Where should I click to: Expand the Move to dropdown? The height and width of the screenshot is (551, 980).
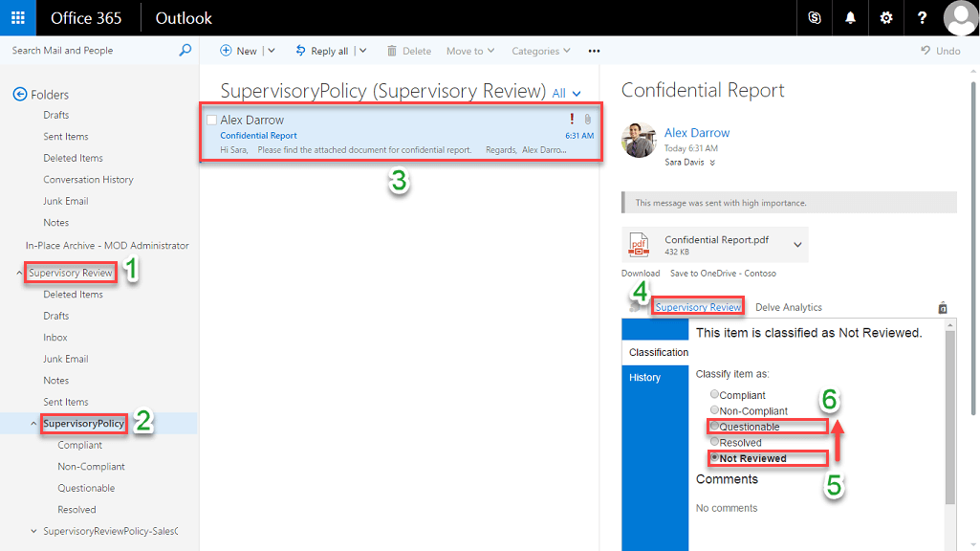tap(470, 51)
